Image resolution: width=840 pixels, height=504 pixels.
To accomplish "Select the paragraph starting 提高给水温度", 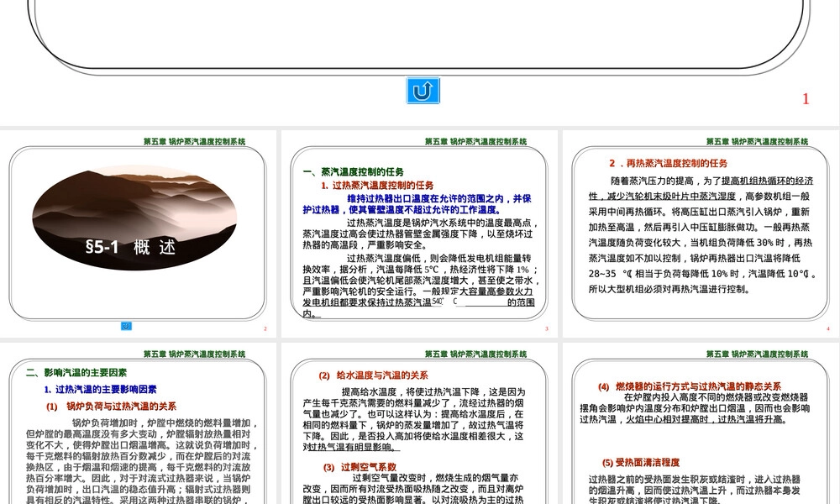I will pyautogui.click(x=413, y=419).
